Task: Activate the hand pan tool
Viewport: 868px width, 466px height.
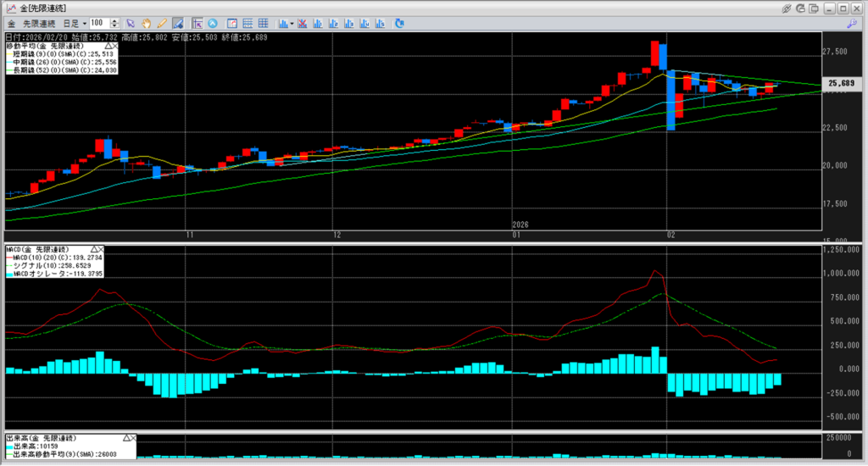Action: (x=146, y=23)
